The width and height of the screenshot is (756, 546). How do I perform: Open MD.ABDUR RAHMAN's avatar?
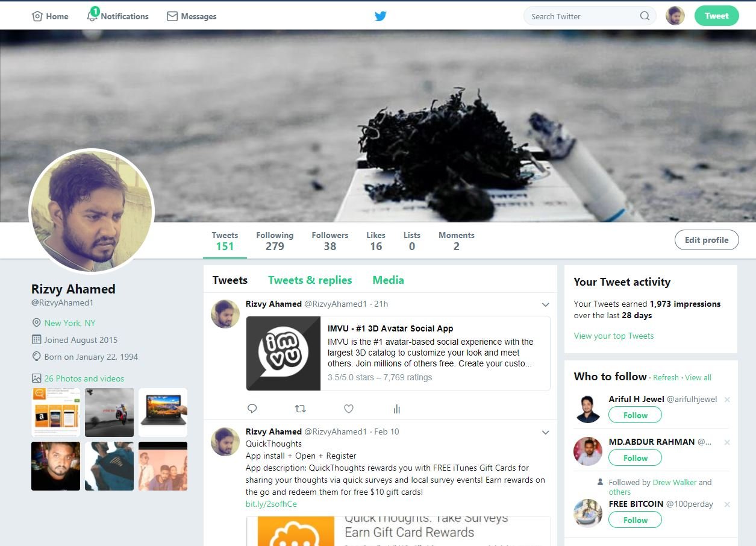(x=588, y=451)
